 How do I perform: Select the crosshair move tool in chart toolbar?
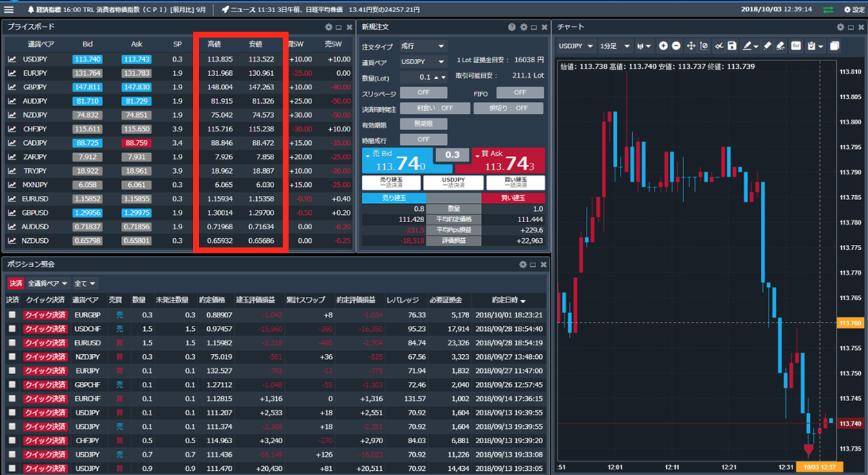pyautogui.click(x=691, y=46)
